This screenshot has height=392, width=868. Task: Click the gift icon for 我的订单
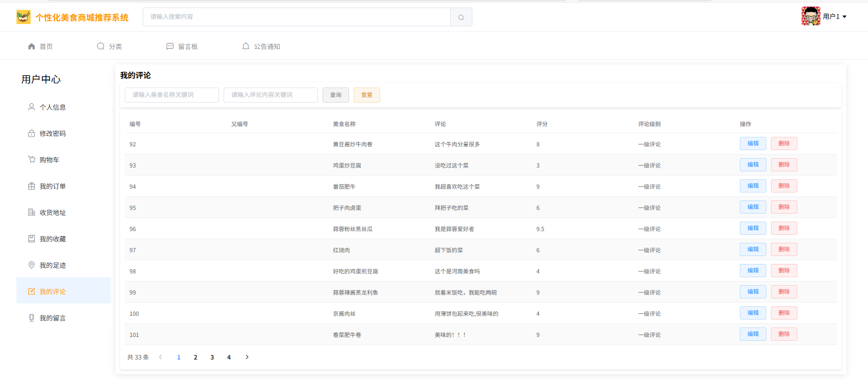pos(32,186)
